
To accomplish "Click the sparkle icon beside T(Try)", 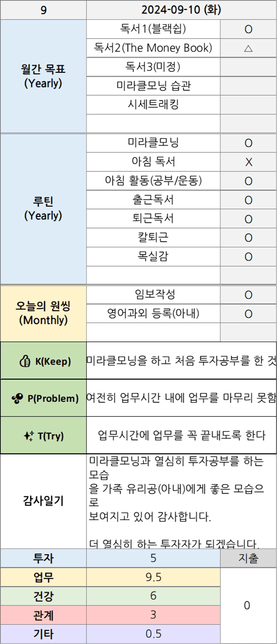I will [29, 436].
